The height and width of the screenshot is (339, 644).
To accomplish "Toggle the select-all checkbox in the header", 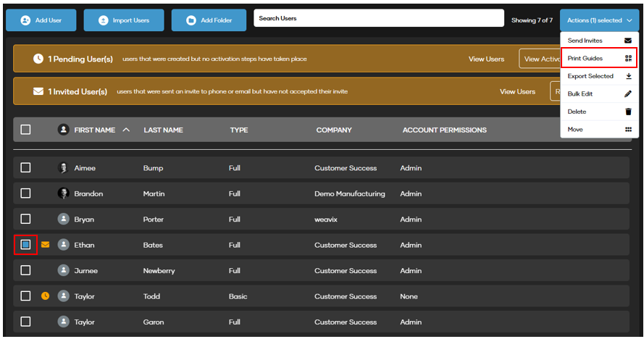I will point(25,130).
